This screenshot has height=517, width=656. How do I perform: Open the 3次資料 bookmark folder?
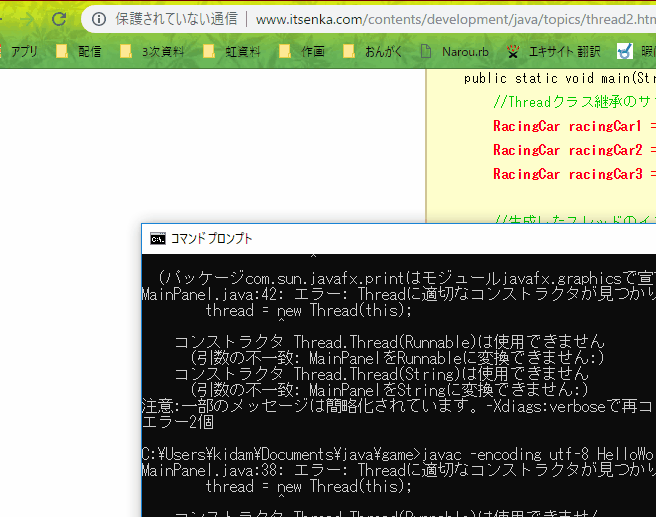(152, 51)
